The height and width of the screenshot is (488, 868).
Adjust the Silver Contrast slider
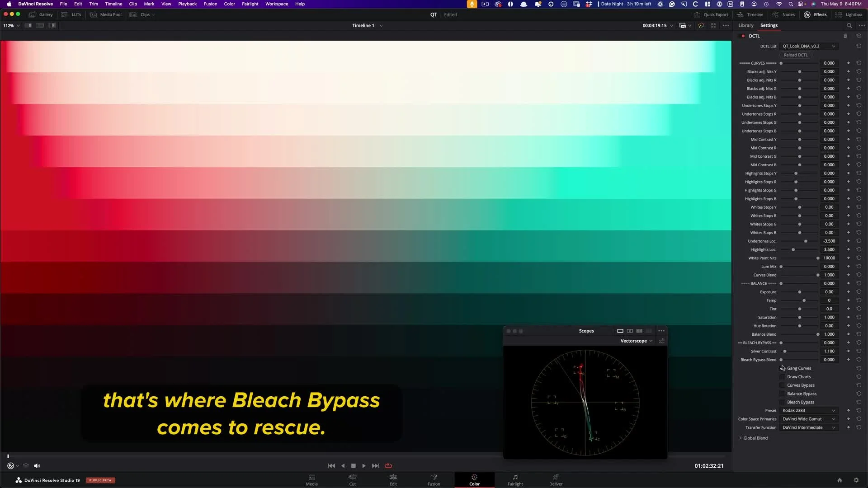click(785, 352)
